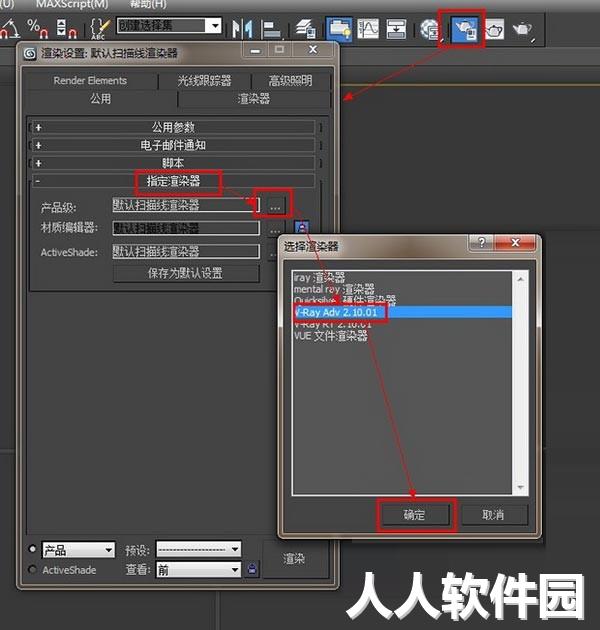Toggle the material editor renderer lock icon

(302, 227)
